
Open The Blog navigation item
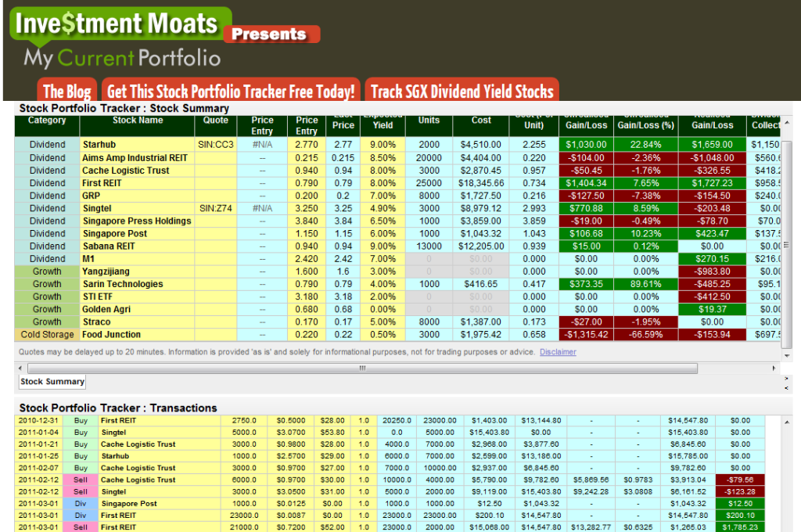[x=66, y=90]
